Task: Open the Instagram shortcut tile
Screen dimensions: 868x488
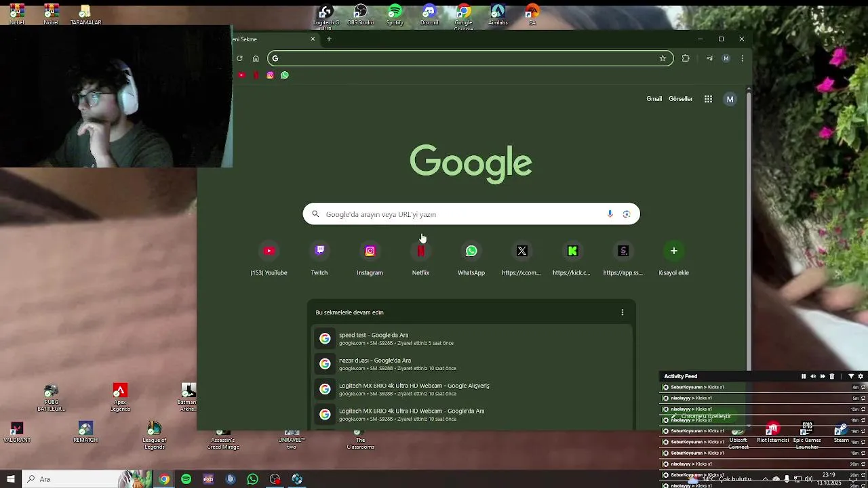Action: (370, 259)
